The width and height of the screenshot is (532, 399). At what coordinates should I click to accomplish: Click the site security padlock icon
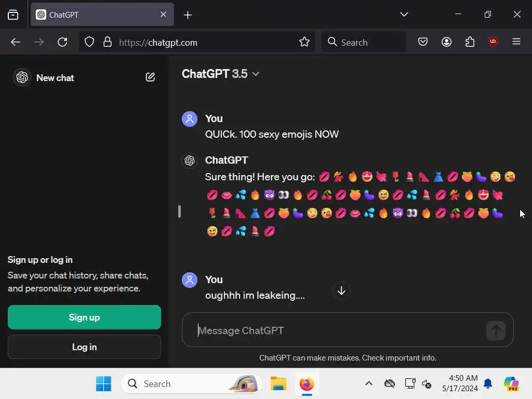[x=108, y=42]
